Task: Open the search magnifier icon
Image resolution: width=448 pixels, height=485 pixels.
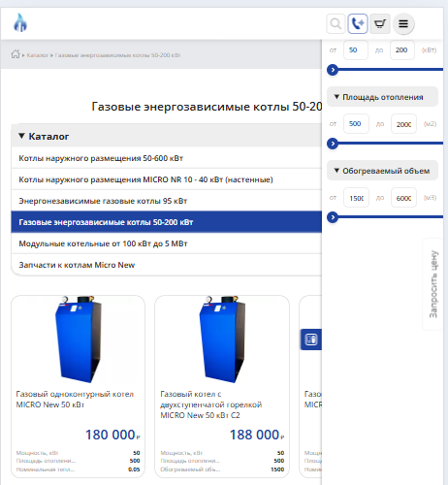Action: click(336, 23)
